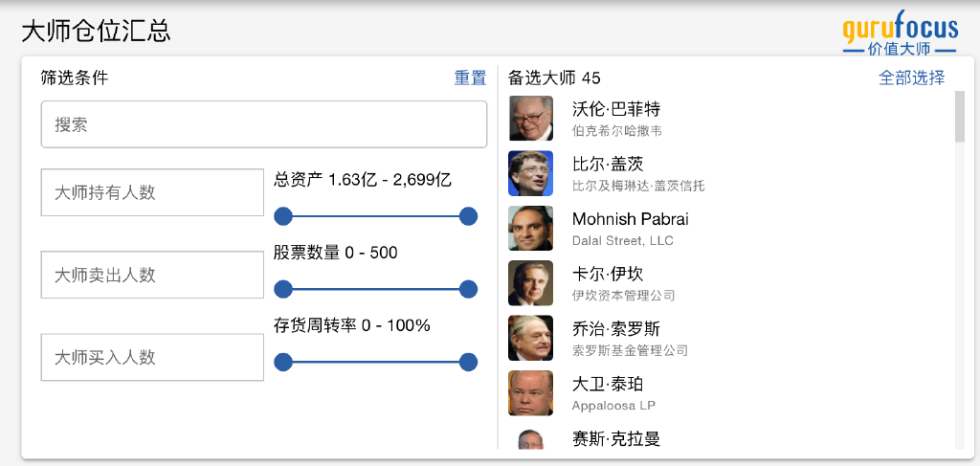
Task: Select Warren Buffett's portrait photo
Action: tap(530, 118)
